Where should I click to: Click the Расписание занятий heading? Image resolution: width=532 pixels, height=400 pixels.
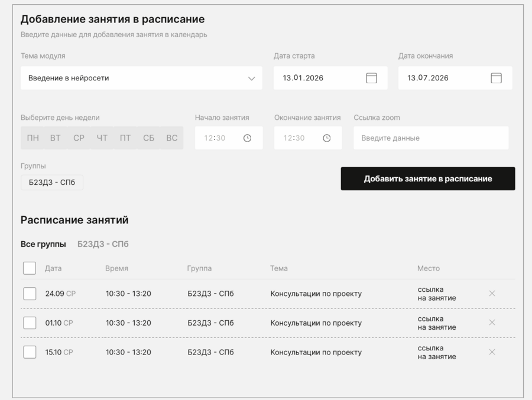click(74, 220)
